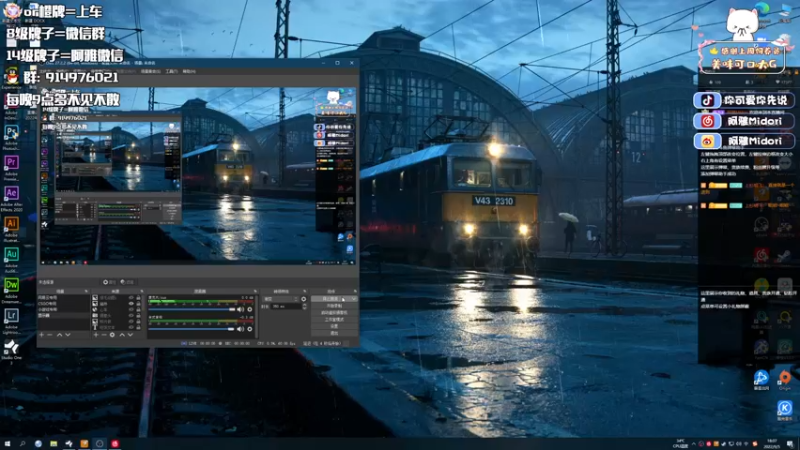Toggle lock on first source row

[138, 297]
